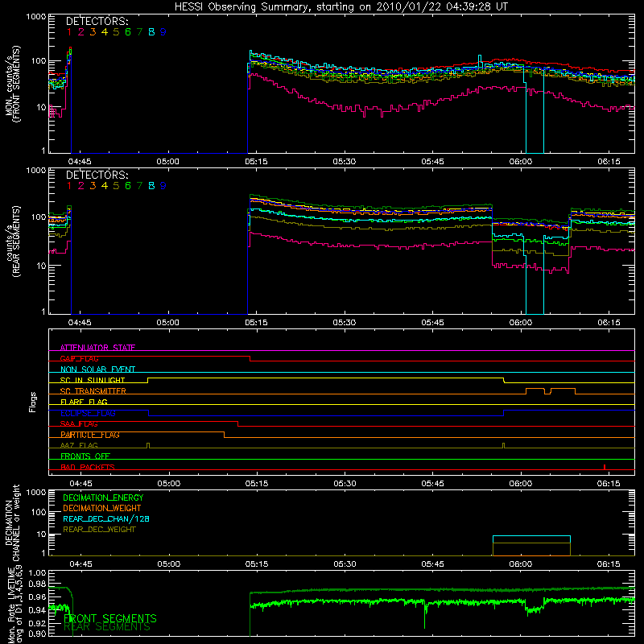Click the 06:00 tick label under rear-segments plot
Image resolution: width=644 pixels, height=644 pixels.
tap(520, 323)
